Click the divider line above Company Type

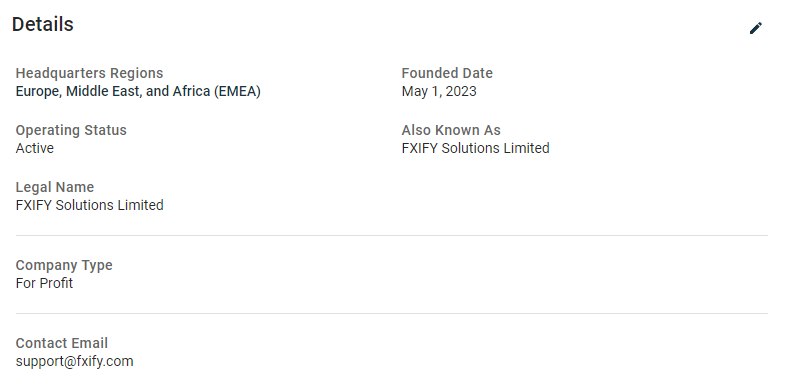click(391, 235)
